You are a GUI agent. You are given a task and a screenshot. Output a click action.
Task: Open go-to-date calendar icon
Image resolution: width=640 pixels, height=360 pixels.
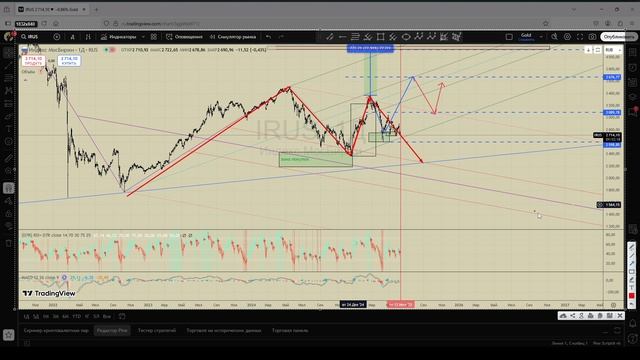tap(122, 316)
